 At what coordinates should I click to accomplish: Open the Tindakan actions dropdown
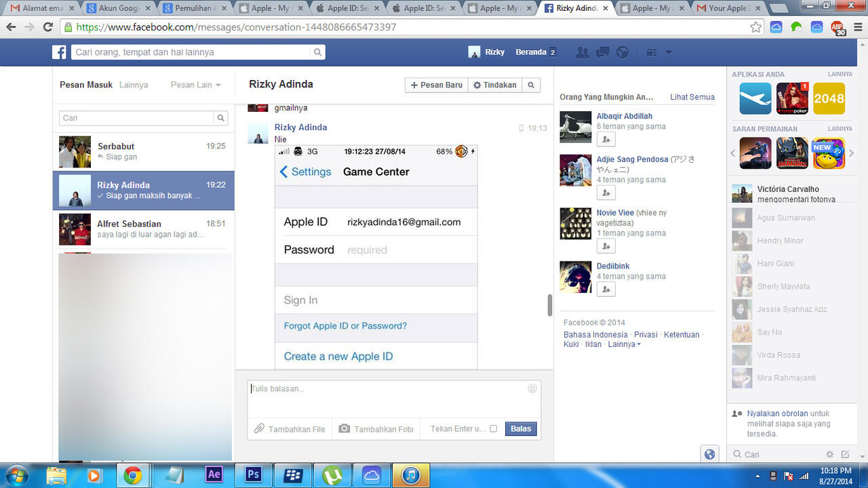495,85
